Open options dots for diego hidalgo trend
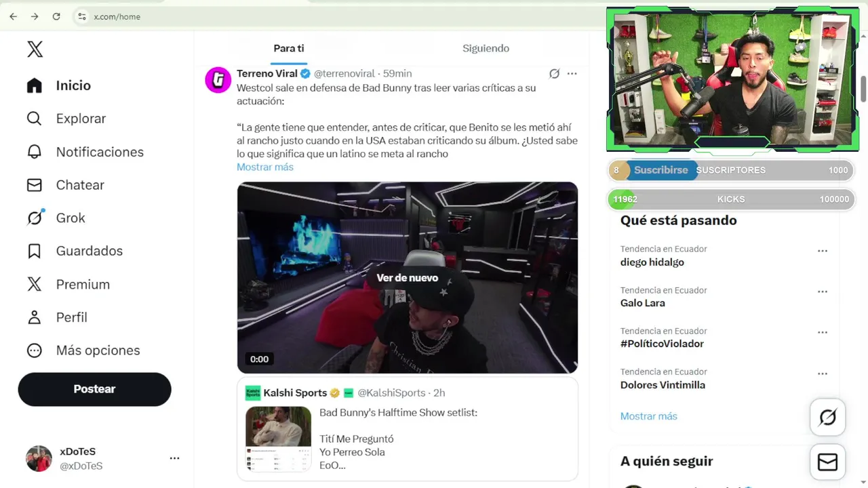868x488 pixels. [823, 251]
